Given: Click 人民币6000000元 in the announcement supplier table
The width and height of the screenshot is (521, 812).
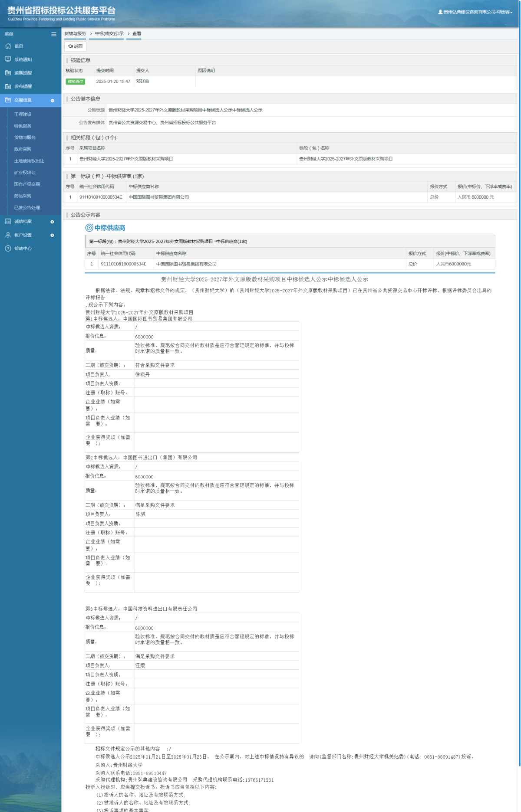Looking at the screenshot, I should [x=453, y=264].
